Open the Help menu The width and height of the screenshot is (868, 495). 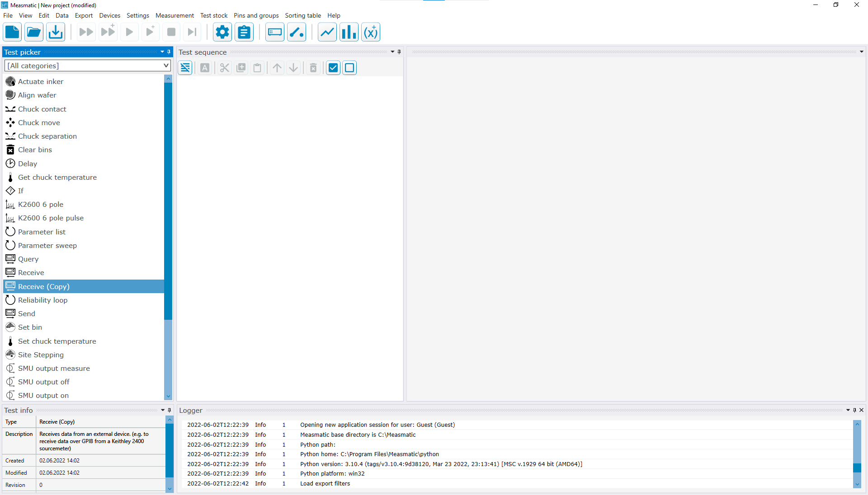click(334, 15)
